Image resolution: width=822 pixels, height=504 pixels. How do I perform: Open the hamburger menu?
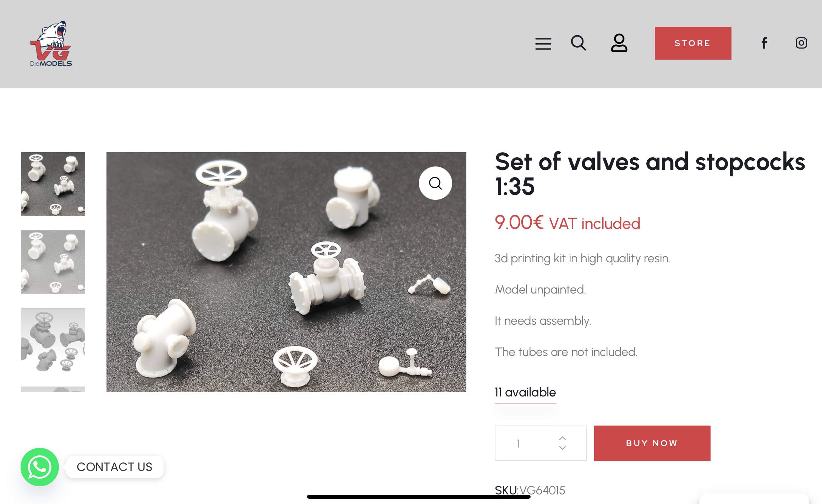(543, 44)
